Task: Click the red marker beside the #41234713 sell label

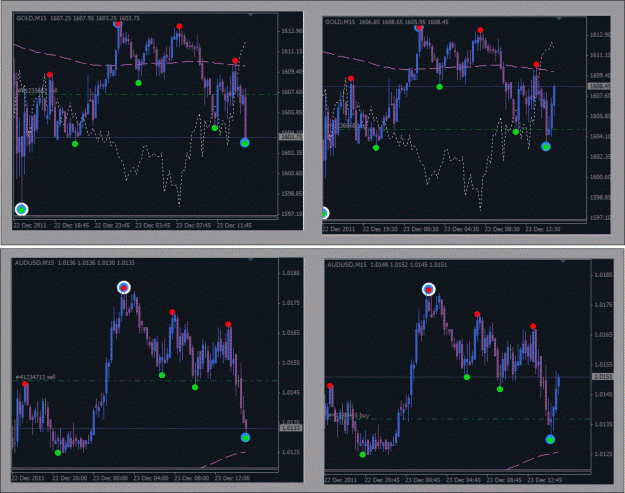Action: click(x=25, y=384)
